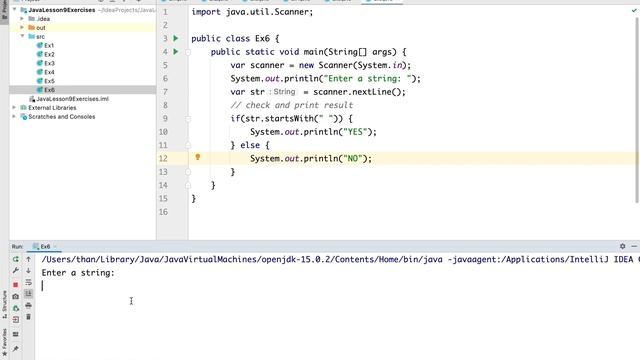Fold the if block at line 9
Viewport: 640px width, 360px height.
pos(188,119)
